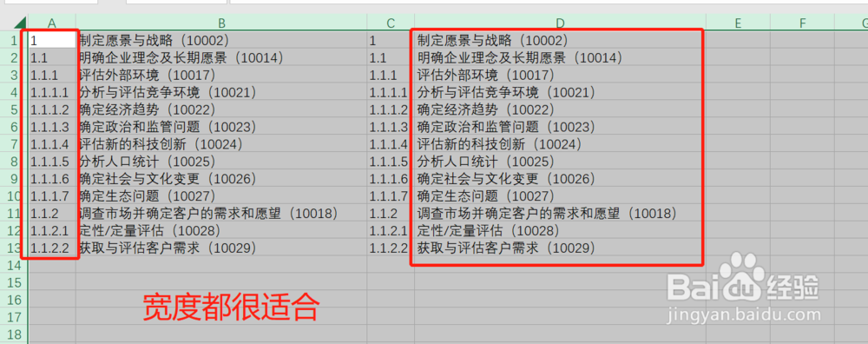Click column D cell 确定生态问题（10027）
The image size is (868, 344).
[x=560, y=195]
